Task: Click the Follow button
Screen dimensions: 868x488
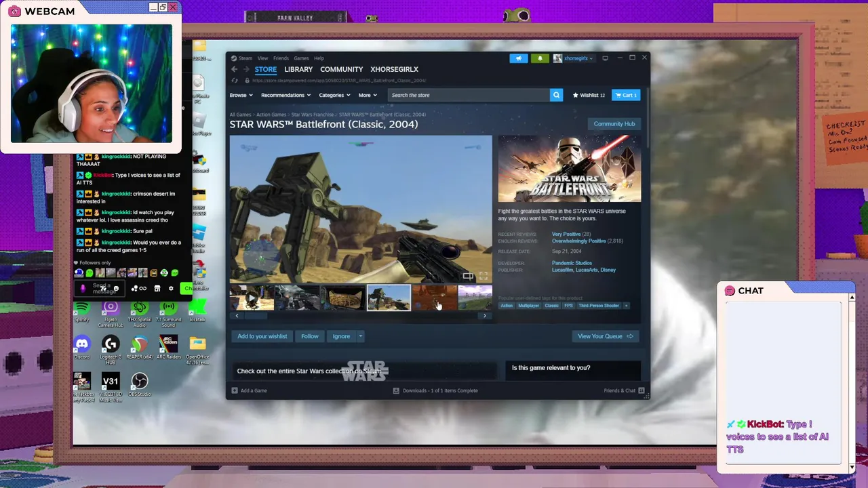Action: [310, 336]
